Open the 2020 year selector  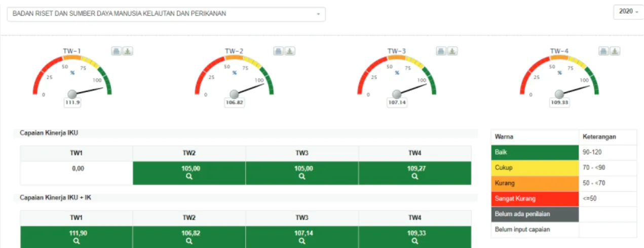click(x=628, y=11)
